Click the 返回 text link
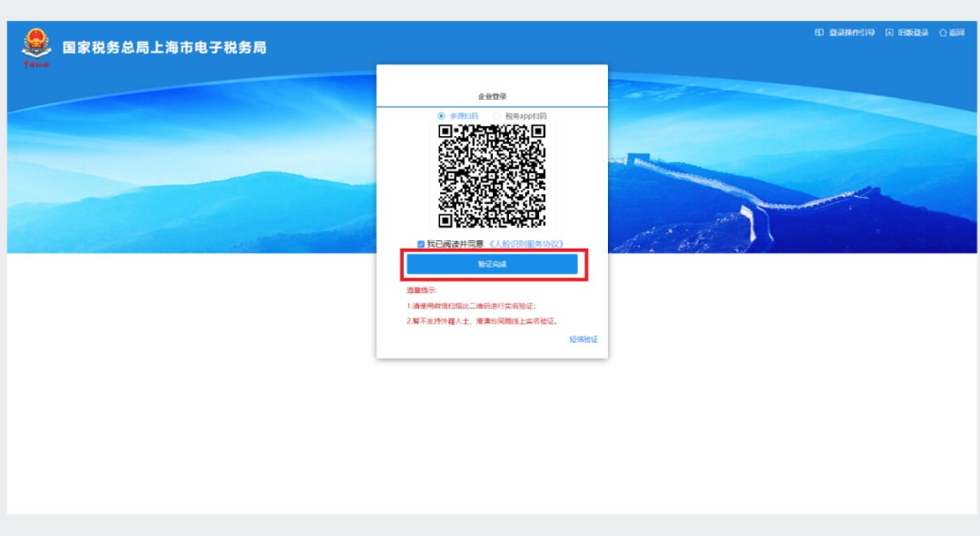Viewport: 980px width, 536px height. click(x=957, y=33)
